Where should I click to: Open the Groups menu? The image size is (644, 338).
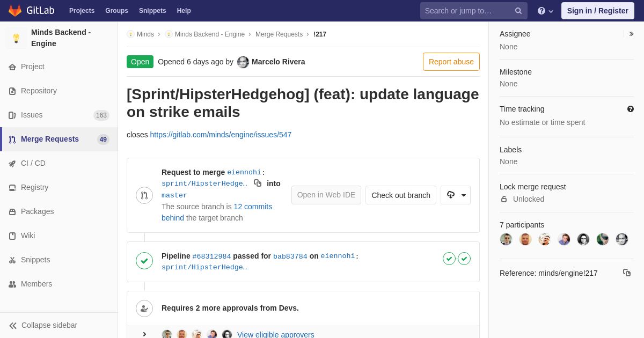[116, 11]
